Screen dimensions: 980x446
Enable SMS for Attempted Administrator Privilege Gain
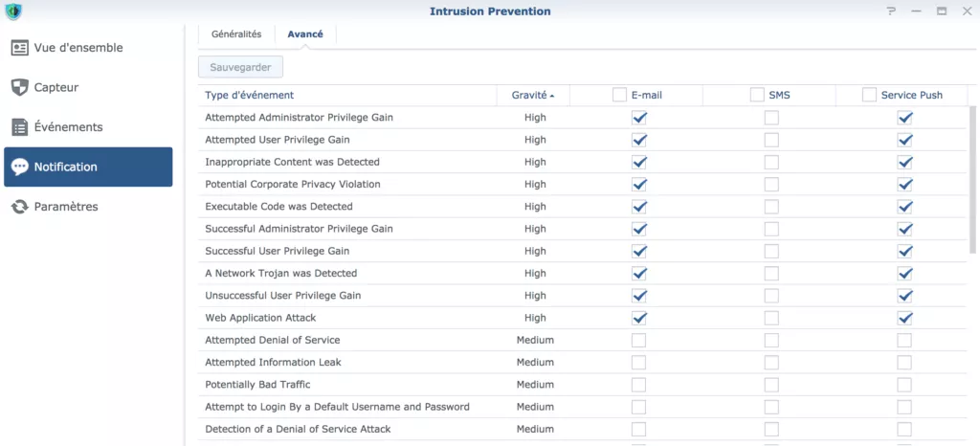coord(772,118)
